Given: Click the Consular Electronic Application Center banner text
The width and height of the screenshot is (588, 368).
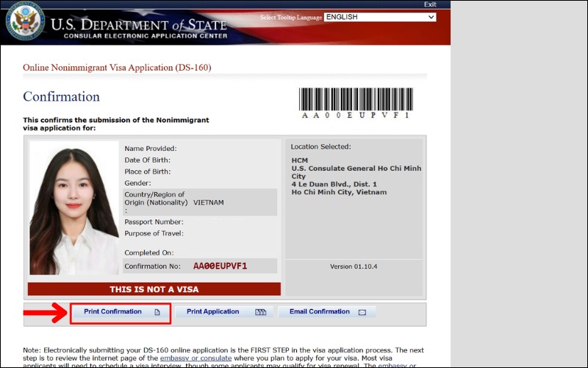Looking at the screenshot, I should (x=146, y=36).
